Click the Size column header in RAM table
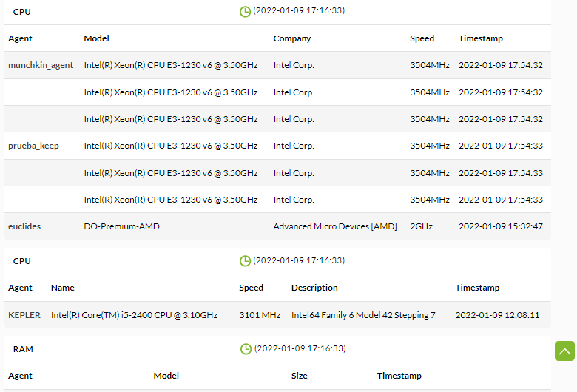 pos(299,376)
